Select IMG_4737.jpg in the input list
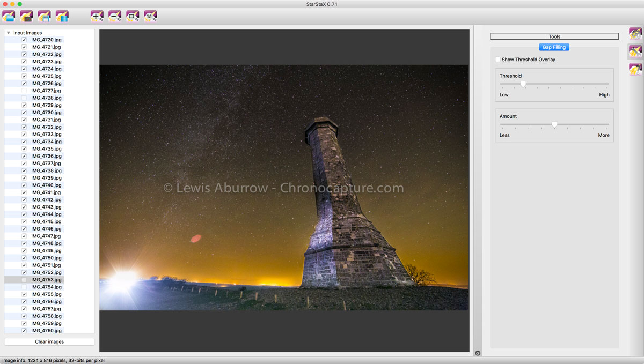 coord(46,164)
